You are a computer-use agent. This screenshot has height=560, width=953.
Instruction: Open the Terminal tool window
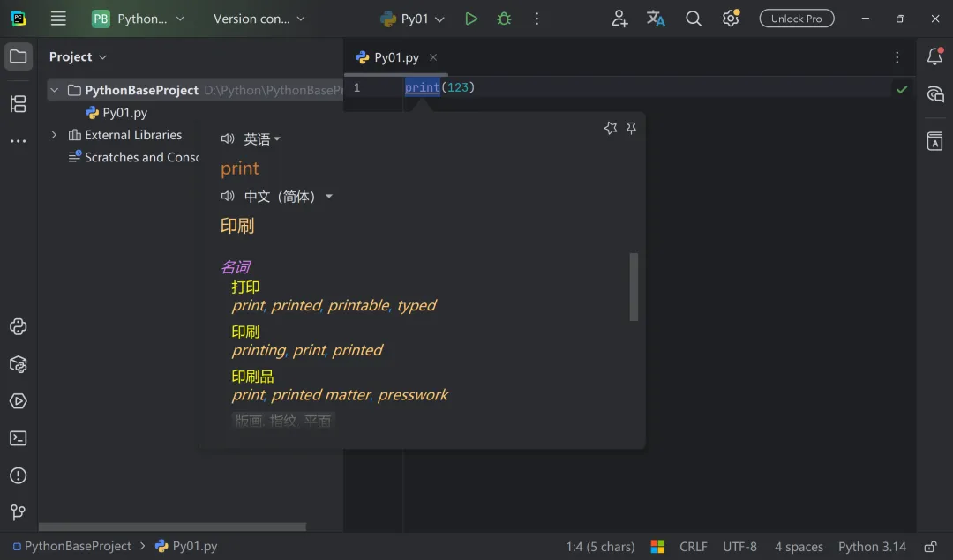[19, 438]
